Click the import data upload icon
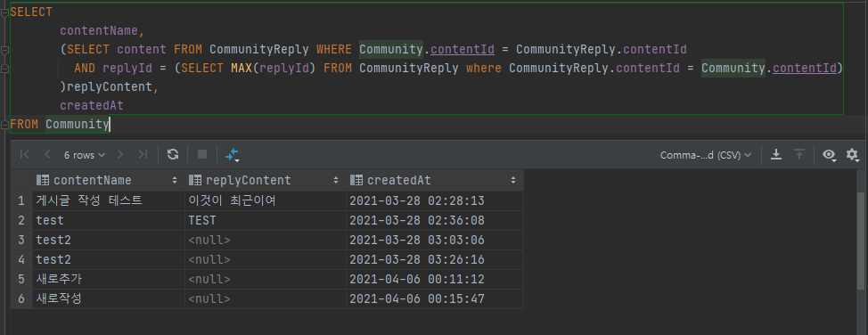 [x=798, y=154]
